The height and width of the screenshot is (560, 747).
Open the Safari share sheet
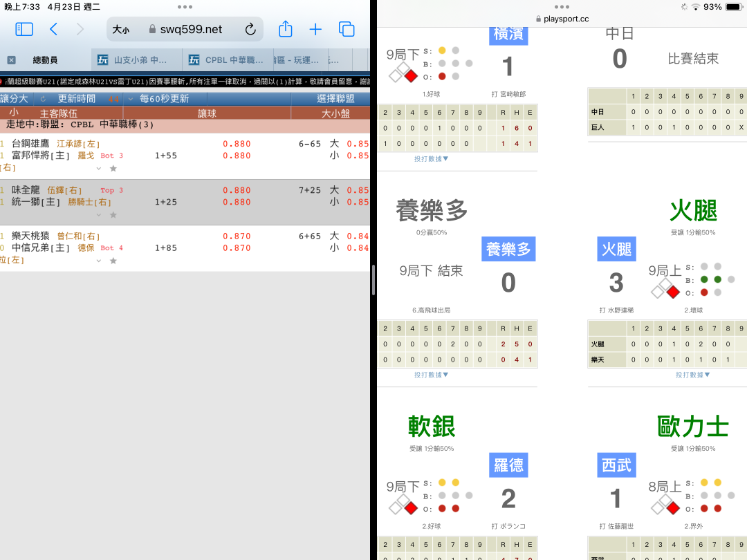286,29
